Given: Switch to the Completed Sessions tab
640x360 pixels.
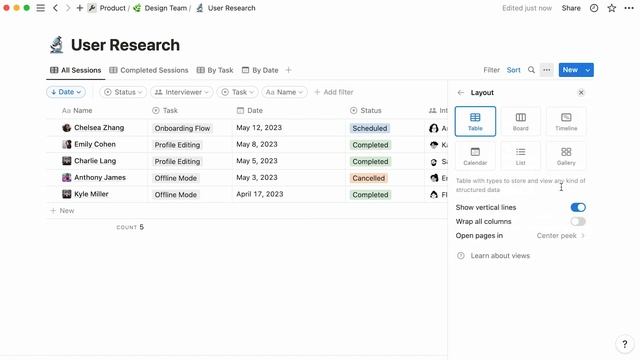Looking at the screenshot, I should pos(149,70).
